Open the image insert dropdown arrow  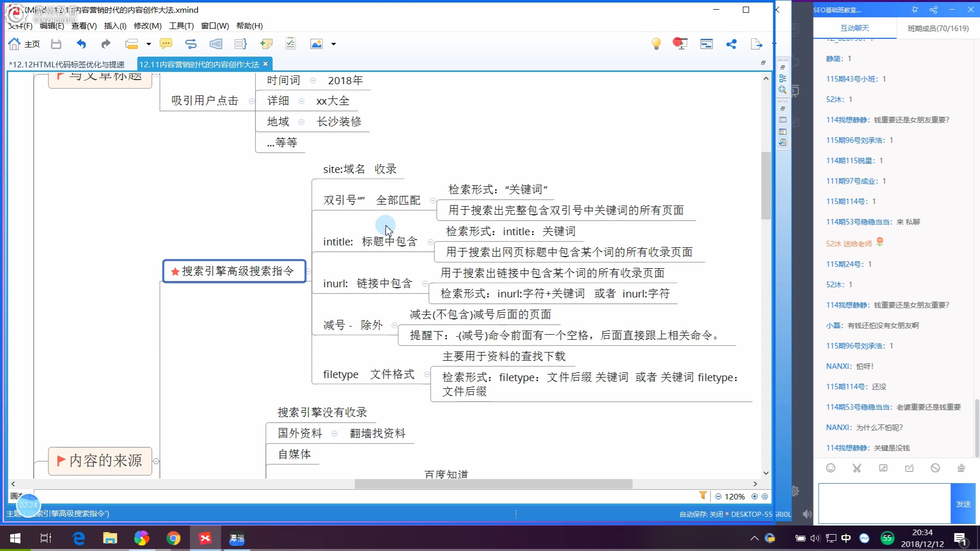coord(333,44)
